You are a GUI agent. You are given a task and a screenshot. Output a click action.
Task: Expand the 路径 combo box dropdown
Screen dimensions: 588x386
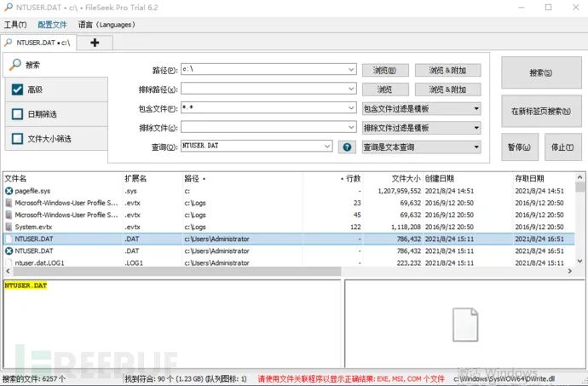click(x=351, y=69)
